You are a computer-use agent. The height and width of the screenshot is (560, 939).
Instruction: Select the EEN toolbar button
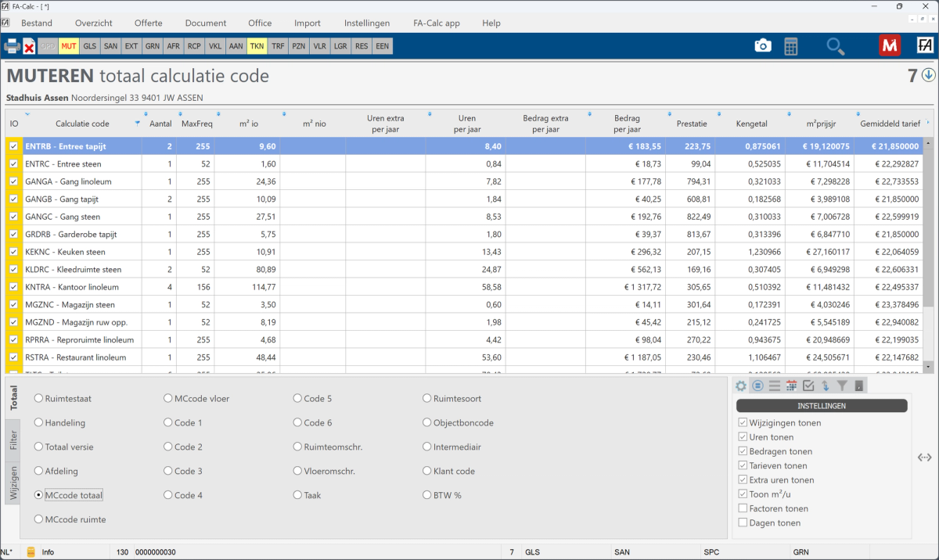click(x=382, y=47)
